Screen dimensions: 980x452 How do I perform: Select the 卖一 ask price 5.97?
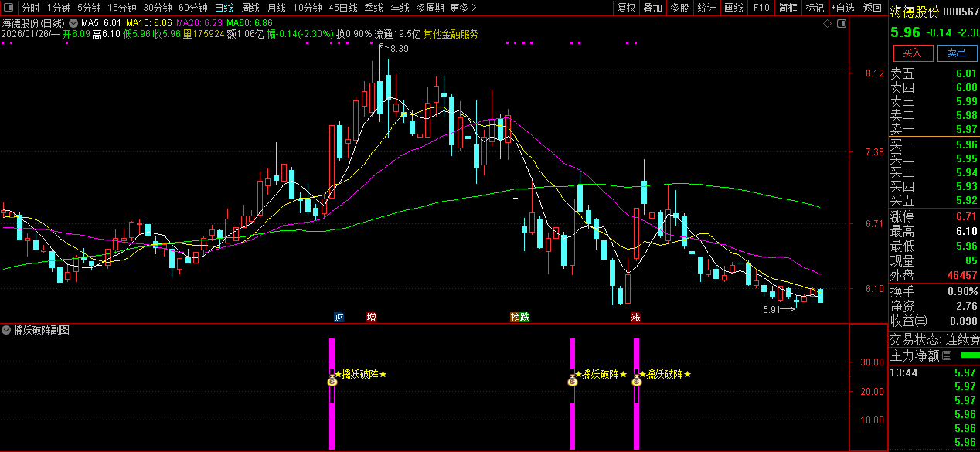966,129
